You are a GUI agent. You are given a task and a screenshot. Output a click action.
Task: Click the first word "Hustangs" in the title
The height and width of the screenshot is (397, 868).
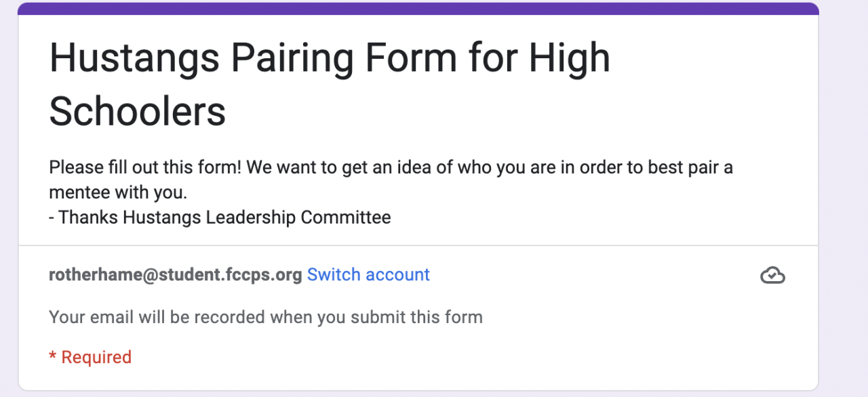[x=134, y=58]
